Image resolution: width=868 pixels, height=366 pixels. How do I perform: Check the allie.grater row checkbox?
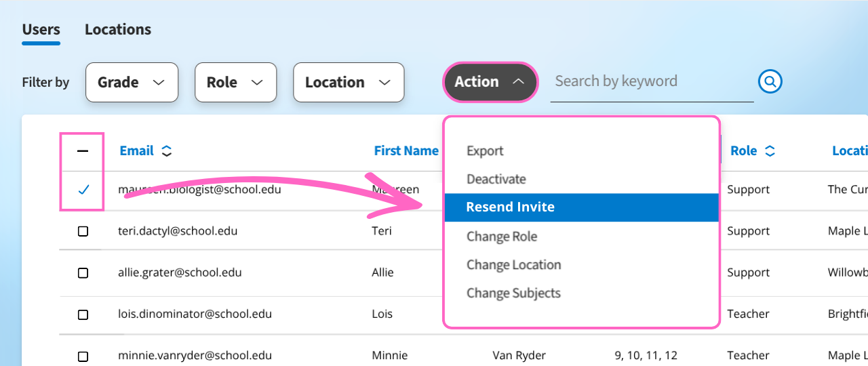pyautogui.click(x=83, y=273)
